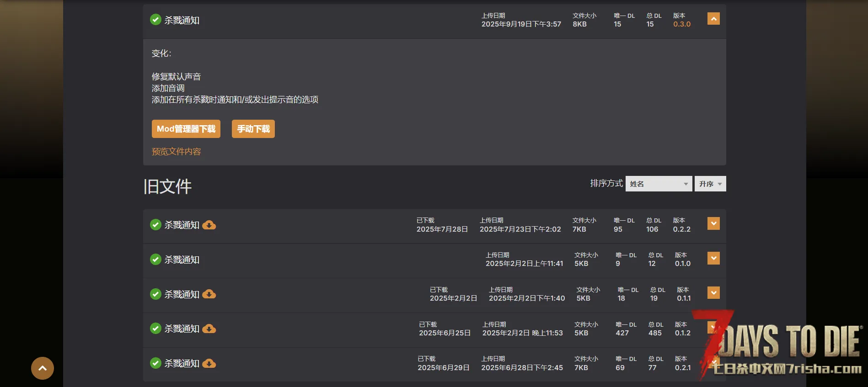Viewport: 868px width, 387px height.
Task: Expand the version 0.1.0 file row
Action: pyautogui.click(x=713, y=258)
